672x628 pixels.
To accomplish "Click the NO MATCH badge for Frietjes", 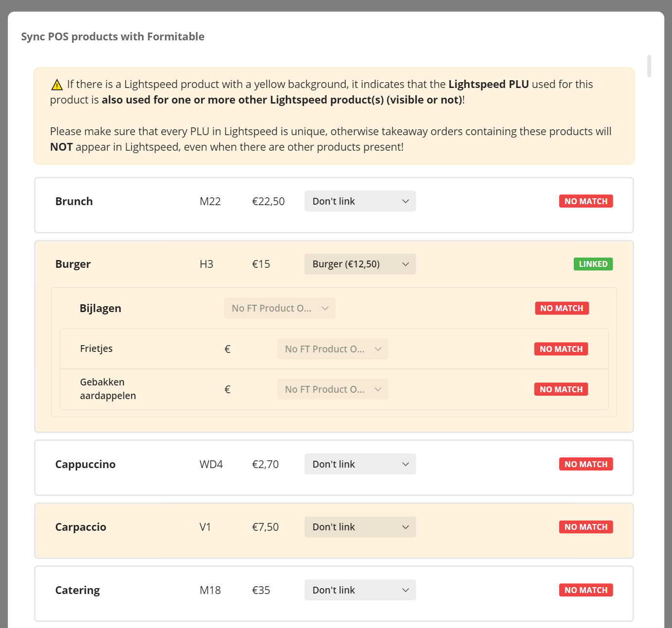I will [561, 349].
